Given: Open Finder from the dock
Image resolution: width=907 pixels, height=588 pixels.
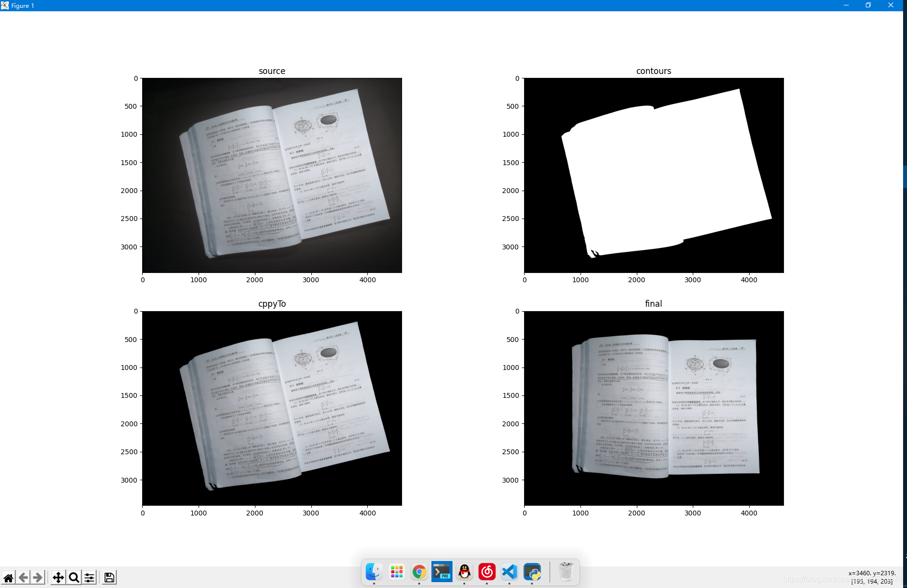Looking at the screenshot, I should [x=374, y=571].
